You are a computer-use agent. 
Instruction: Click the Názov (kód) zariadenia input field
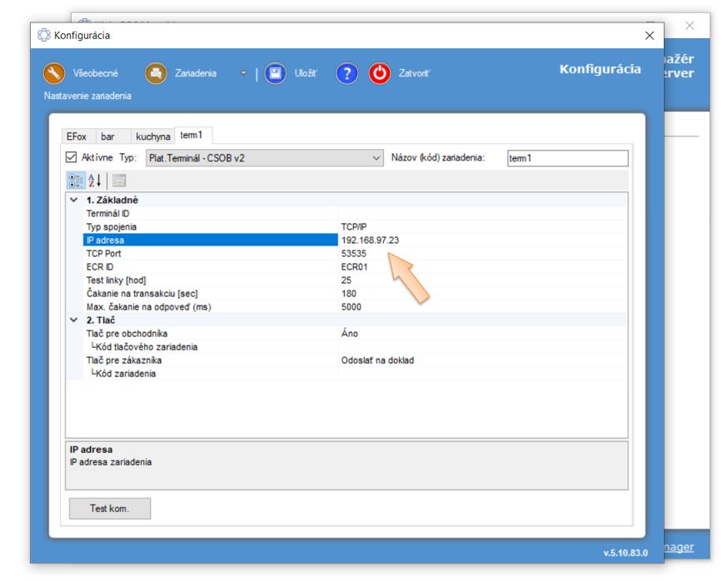point(567,158)
